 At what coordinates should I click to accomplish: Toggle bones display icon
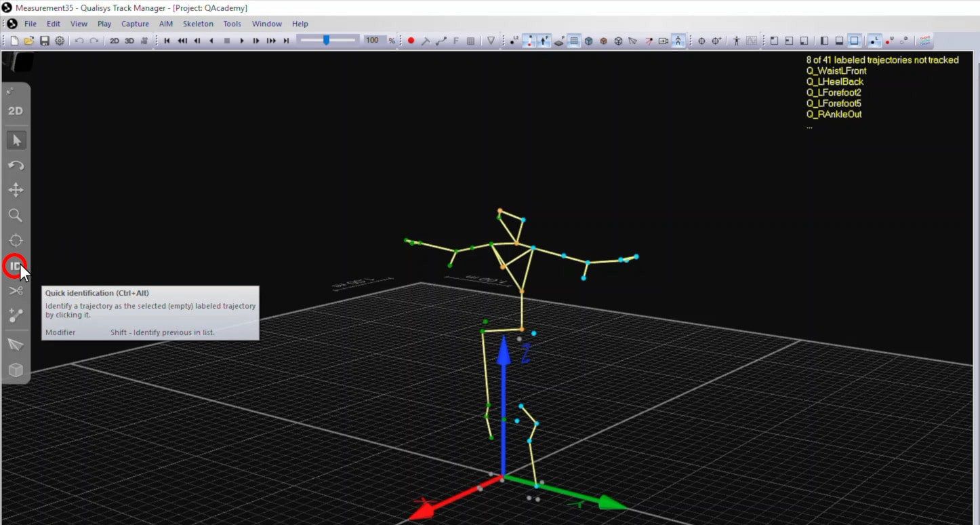pyautogui.click(x=529, y=41)
